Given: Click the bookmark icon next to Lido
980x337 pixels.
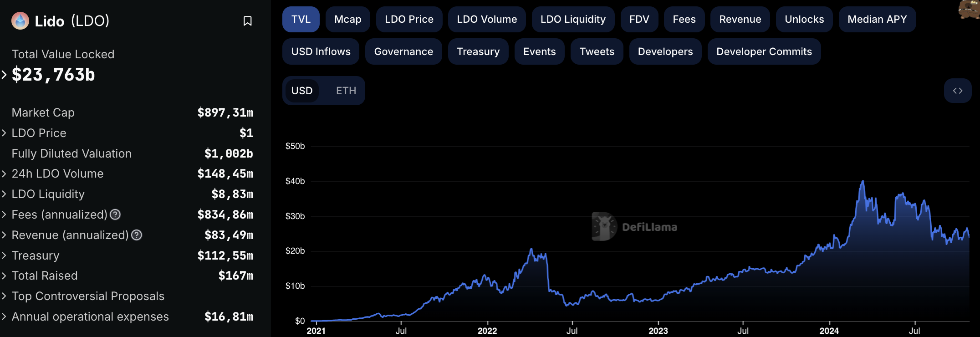Looking at the screenshot, I should click(x=247, y=21).
